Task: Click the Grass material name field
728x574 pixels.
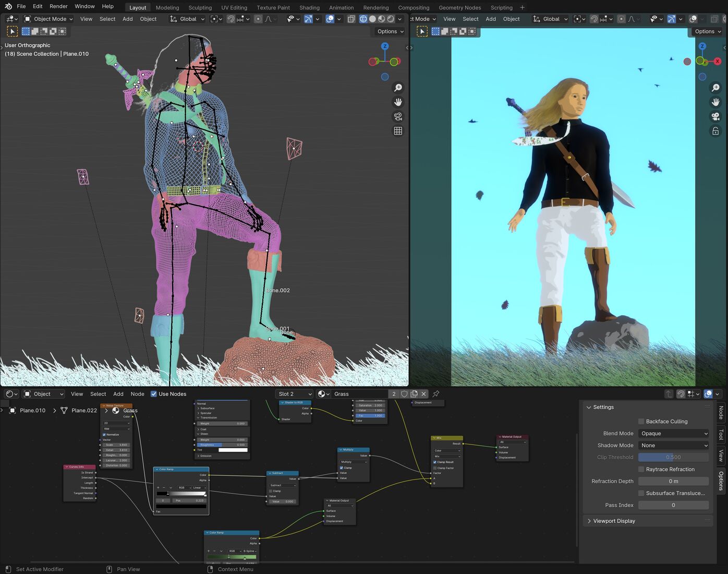Action: (x=360, y=394)
